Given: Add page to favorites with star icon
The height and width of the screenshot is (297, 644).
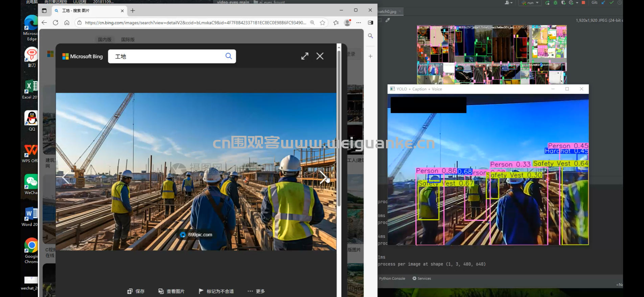Looking at the screenshot, I should [322, 23].
